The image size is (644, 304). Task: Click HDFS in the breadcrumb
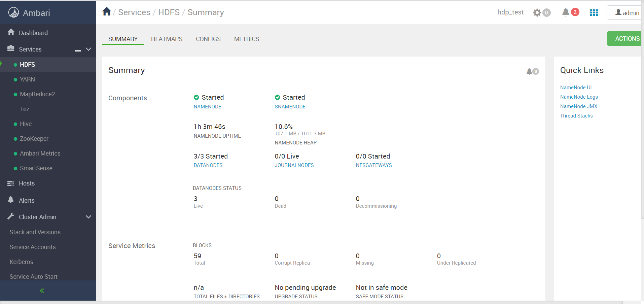tap(169, 12)
